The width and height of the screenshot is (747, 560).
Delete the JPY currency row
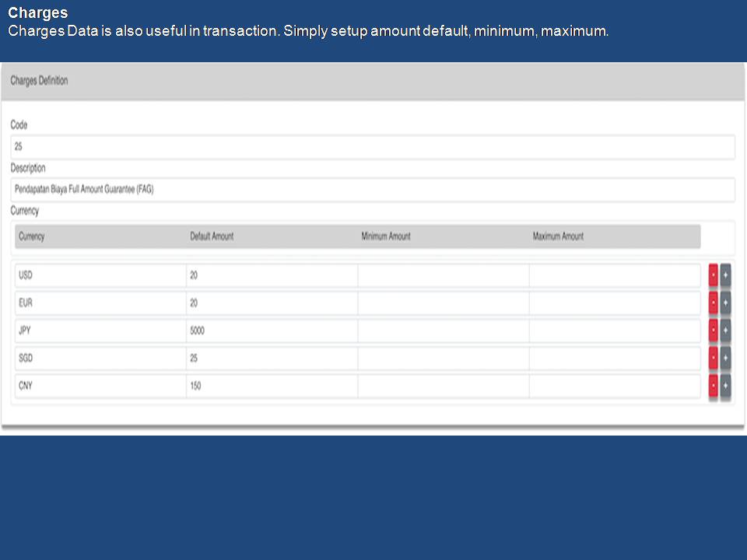(713, 331)
